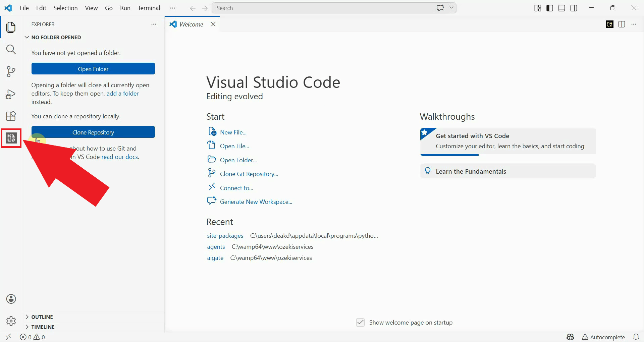
Task: Click New File... link
Action: click(233, 132)
